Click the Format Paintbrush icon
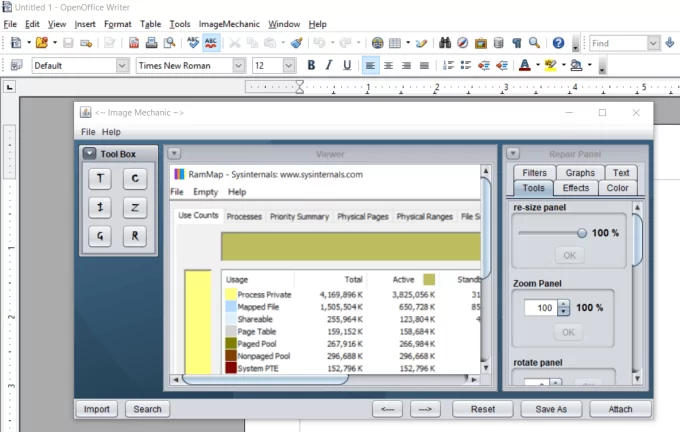The height and width of the screenshot is (432, 680). [x=297, y=43]
